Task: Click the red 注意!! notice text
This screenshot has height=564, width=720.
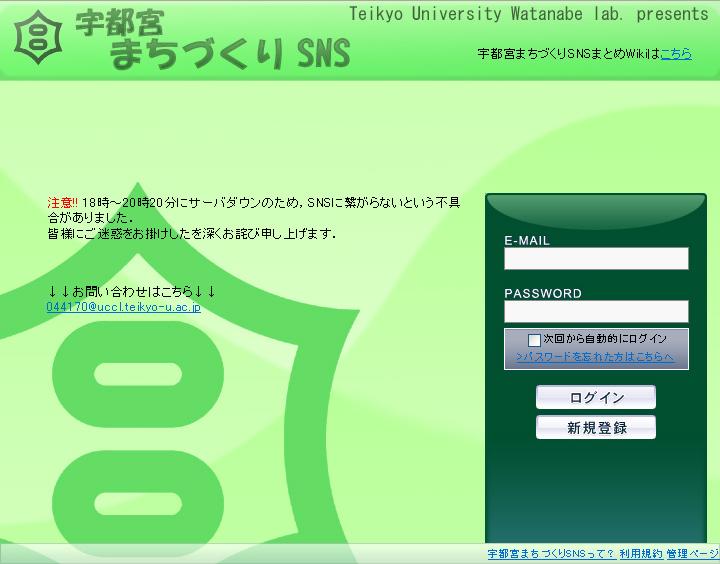Action: click(63, 203)
